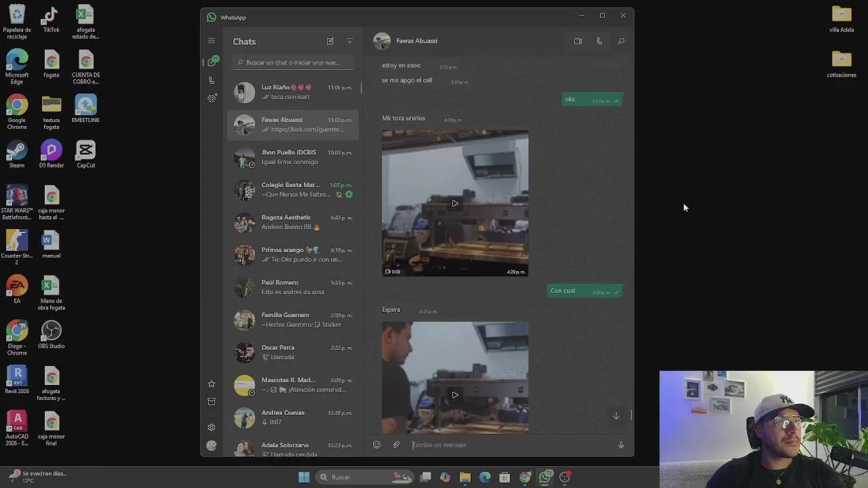Select the EA app desktop icon
The height and width of the screenshot is (488, 868).
click(x=17, y=289)
